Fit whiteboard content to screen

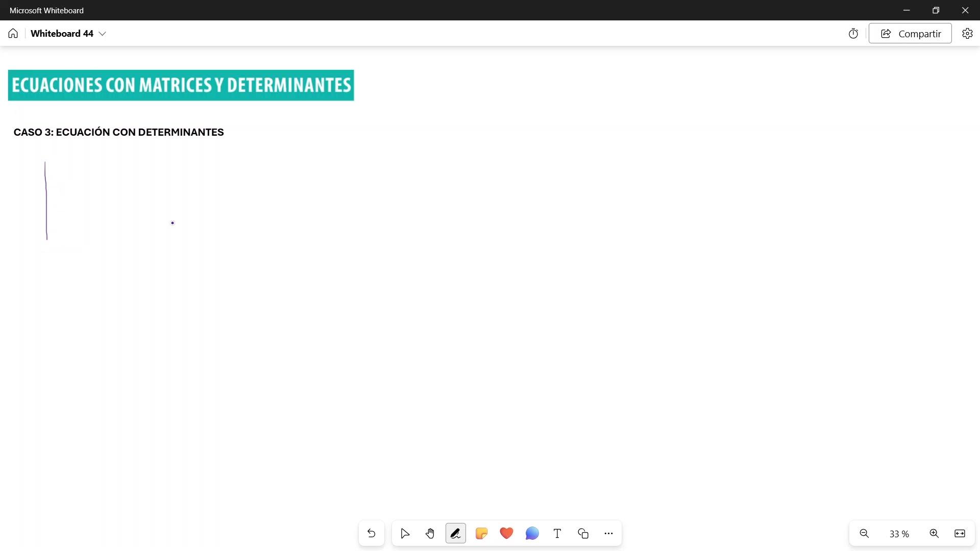coord(960,534)
